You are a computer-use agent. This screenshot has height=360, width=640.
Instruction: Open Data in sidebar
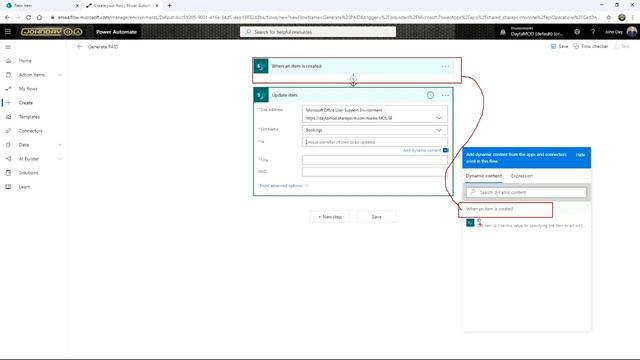24,145
